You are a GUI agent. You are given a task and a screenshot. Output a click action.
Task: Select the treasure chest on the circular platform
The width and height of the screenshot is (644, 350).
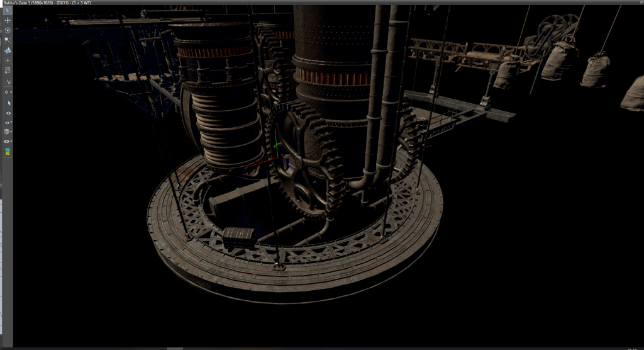[239, 237]
